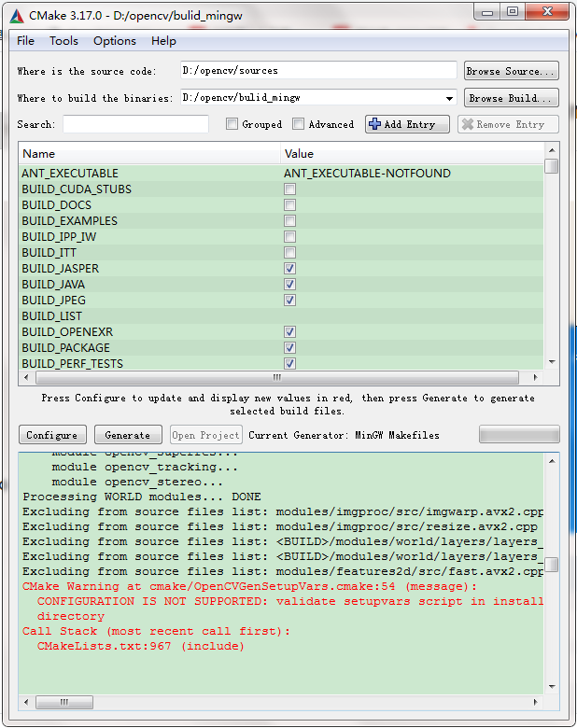Select the ANT_EXECUTABLE entry name
Screen dimensions: 577x728
70,174
